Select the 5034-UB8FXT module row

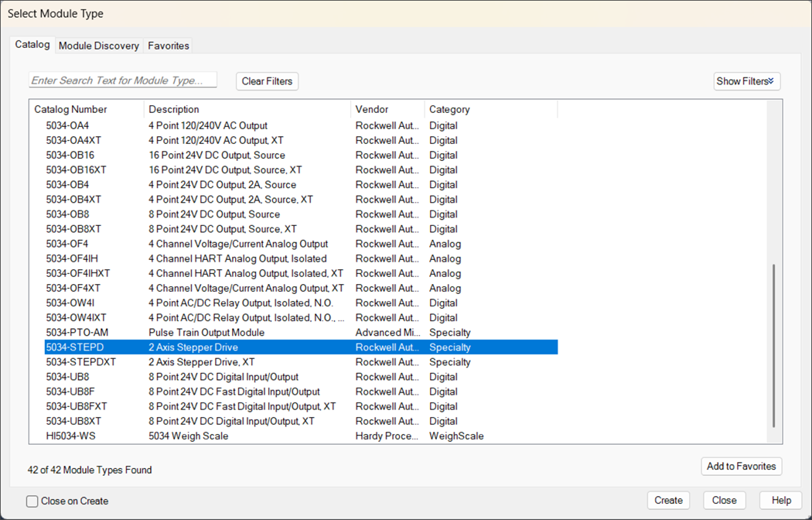tap(301, 406)
